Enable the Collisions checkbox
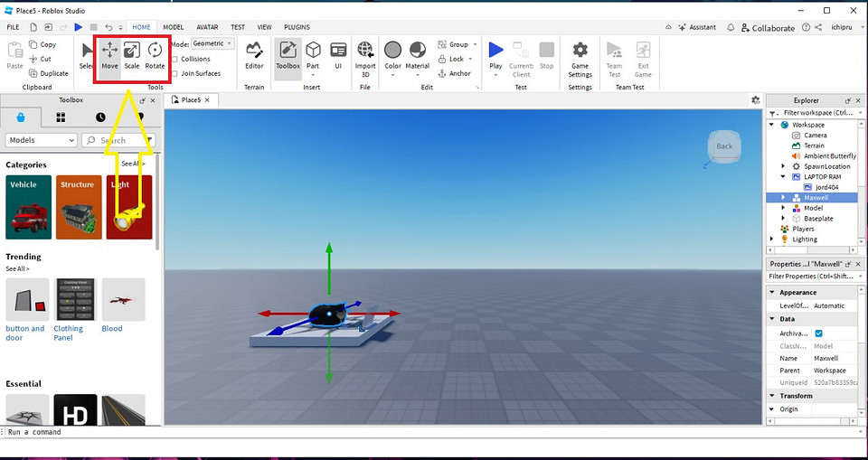The image size is (868, 460). coord(175,59)
